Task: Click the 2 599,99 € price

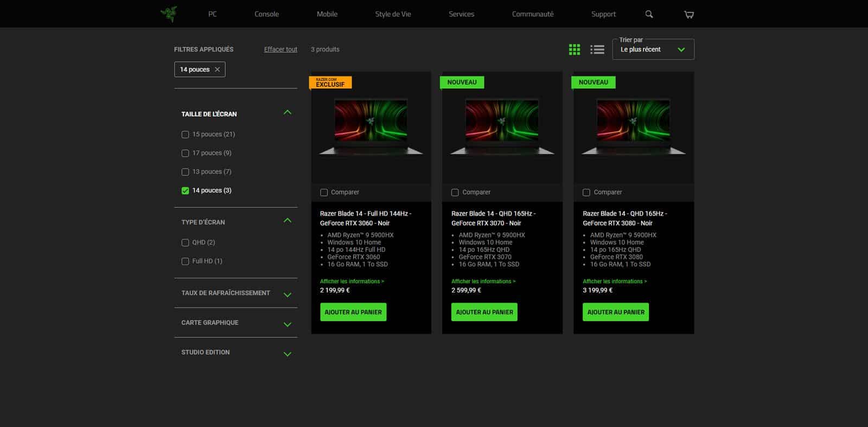Action: (466, 290)
